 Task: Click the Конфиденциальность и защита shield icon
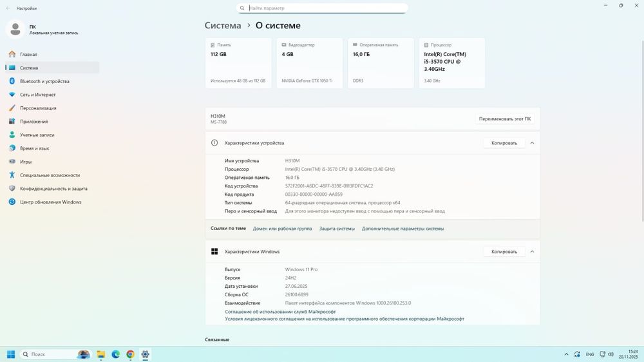click(x=12, y=189)
